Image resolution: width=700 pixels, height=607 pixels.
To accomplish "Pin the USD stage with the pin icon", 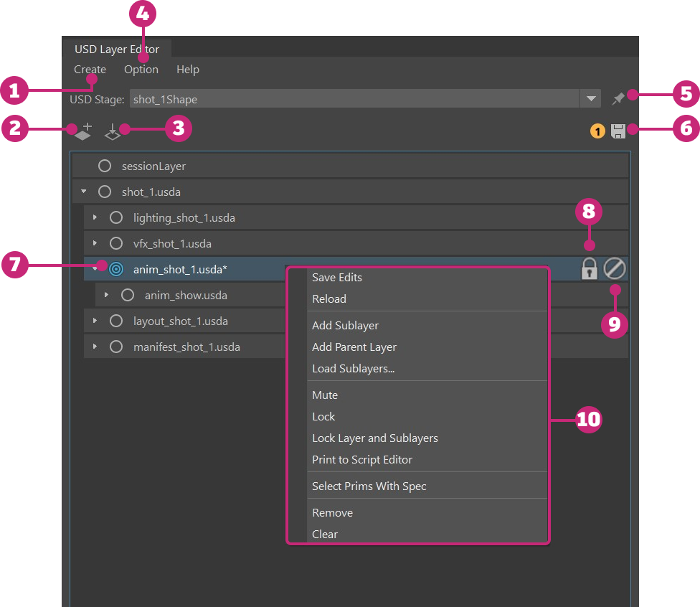I will tap(618, 99).
